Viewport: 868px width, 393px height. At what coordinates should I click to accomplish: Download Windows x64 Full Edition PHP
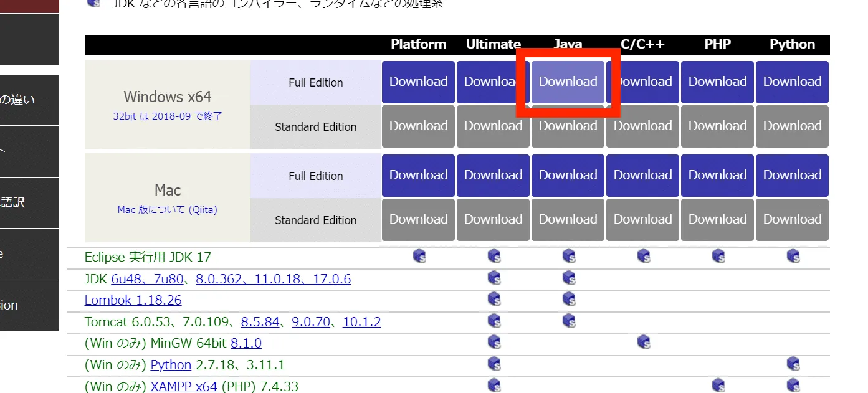pos(717,82)
